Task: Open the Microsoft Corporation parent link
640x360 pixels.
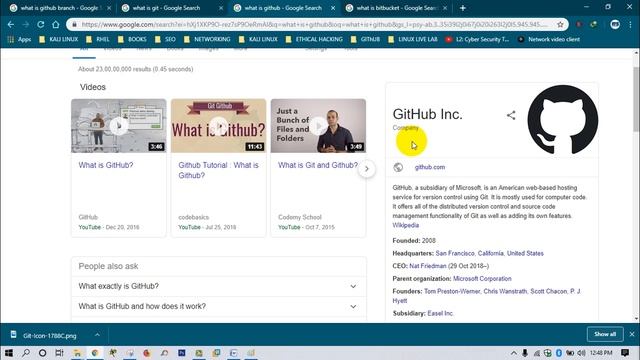Action: [x=482, y=278]
